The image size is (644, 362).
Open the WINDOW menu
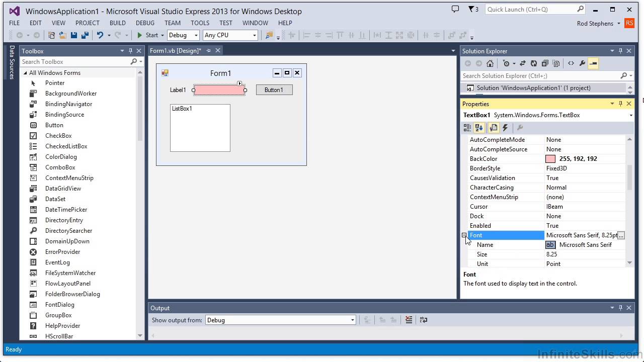[x=255, y=23]
